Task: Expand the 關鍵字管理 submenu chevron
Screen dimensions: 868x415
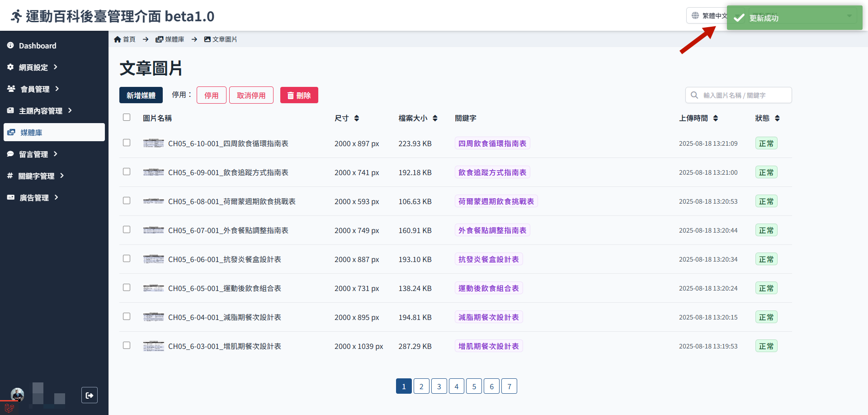Action: 62,176
